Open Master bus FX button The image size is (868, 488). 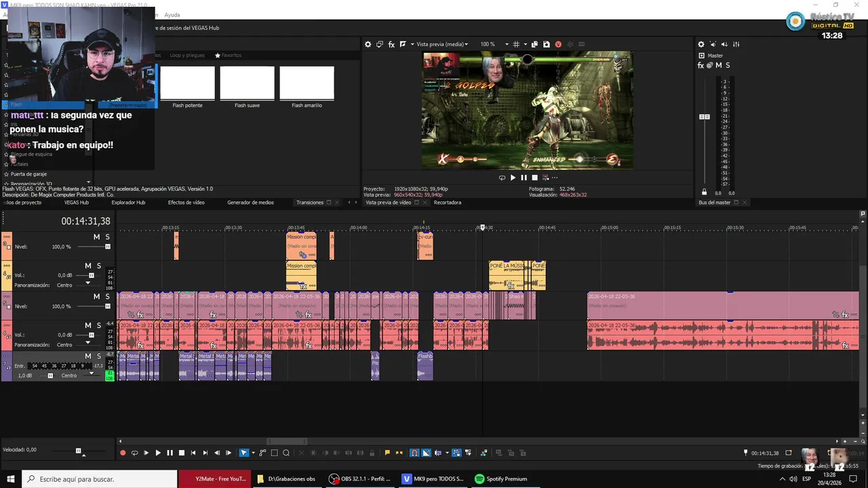(x=701, y=66)
